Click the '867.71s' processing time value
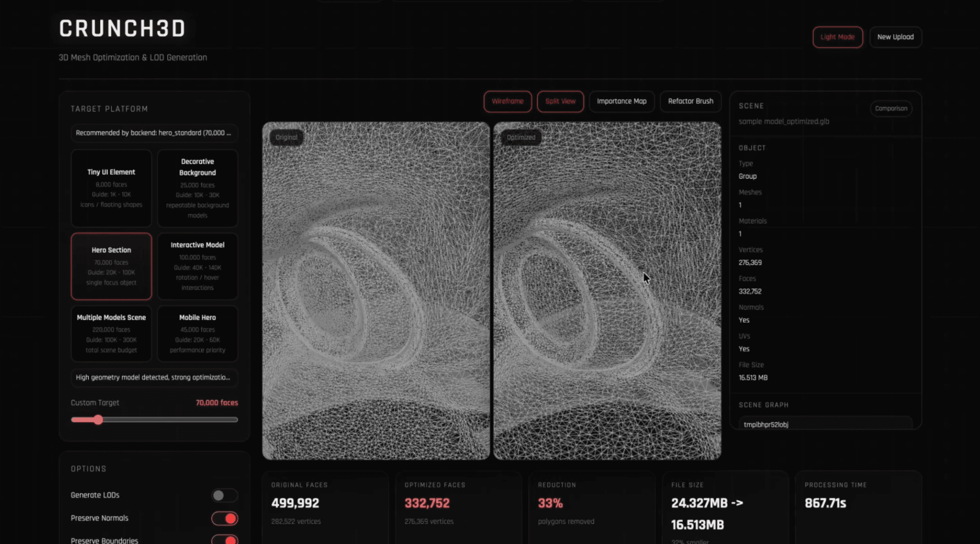Viewport: 980px width, 544px height. [825, 503]
